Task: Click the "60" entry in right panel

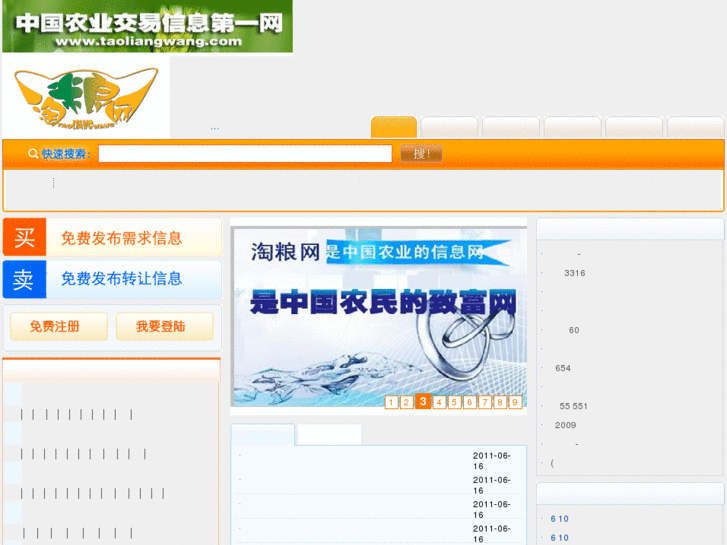Action: (574, 330)
